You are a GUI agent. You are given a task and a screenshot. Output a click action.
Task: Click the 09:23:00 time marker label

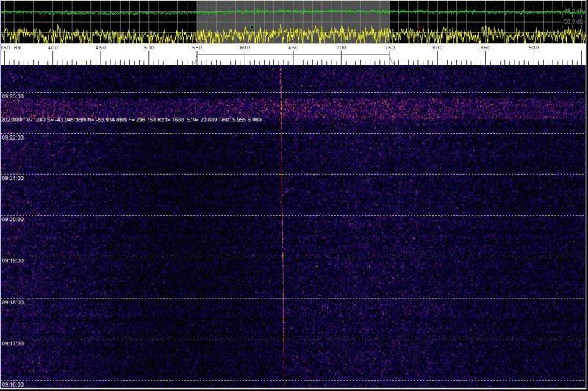pyautogui.click(x=13, y=96)
